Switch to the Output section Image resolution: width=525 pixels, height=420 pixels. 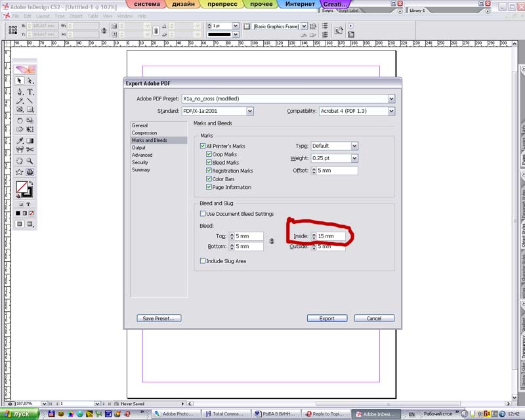coord(138,148)
